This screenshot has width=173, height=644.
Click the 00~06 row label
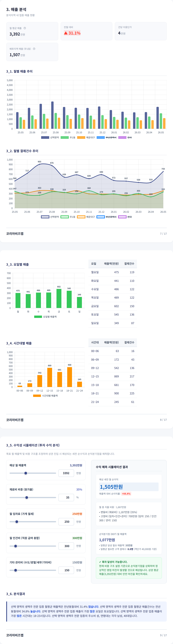[x=95, y=351]
